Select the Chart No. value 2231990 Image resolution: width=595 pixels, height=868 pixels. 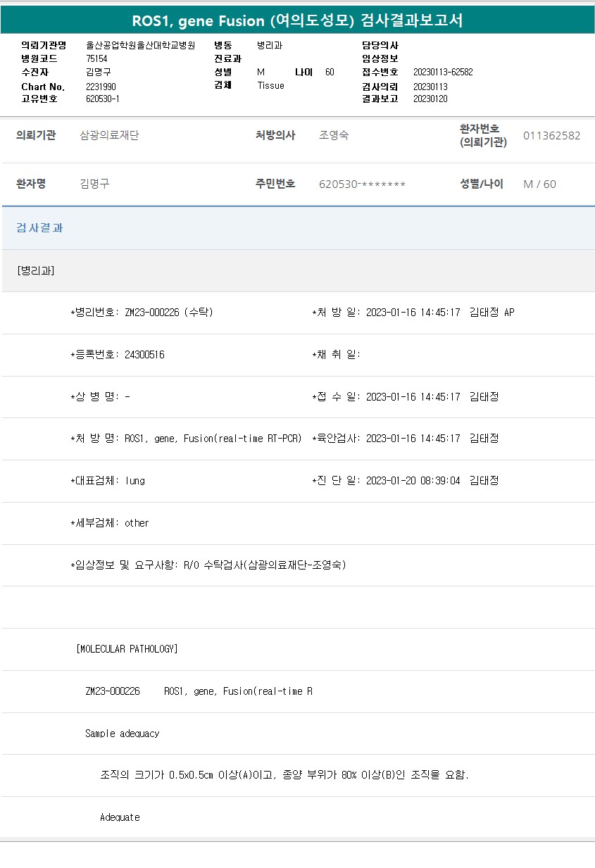point(101,87)
